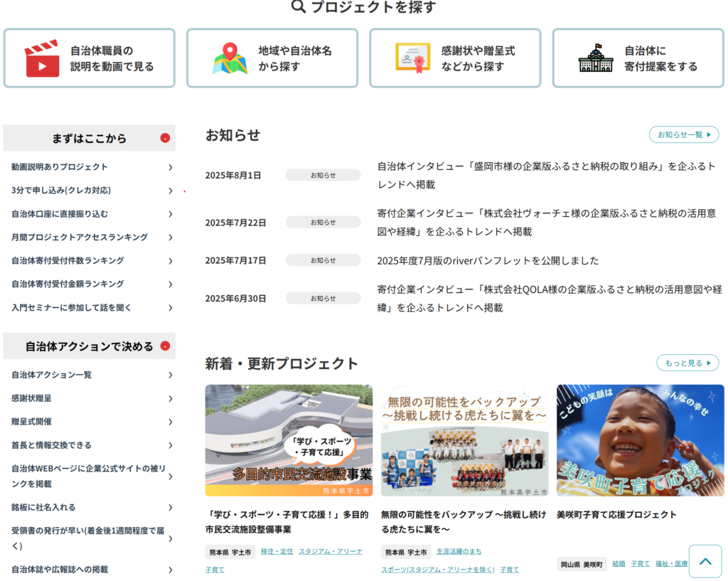Screen dimensions: 728x581
Task: Collapse the 自治体アクションで決める section
Action: pyautogui.click(x=165, y=346)
